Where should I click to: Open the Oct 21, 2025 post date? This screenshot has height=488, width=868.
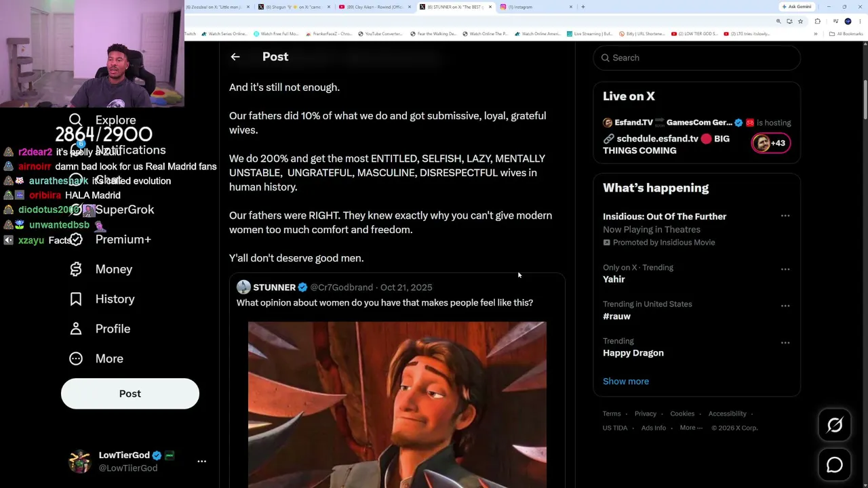(x=406, y=287)
